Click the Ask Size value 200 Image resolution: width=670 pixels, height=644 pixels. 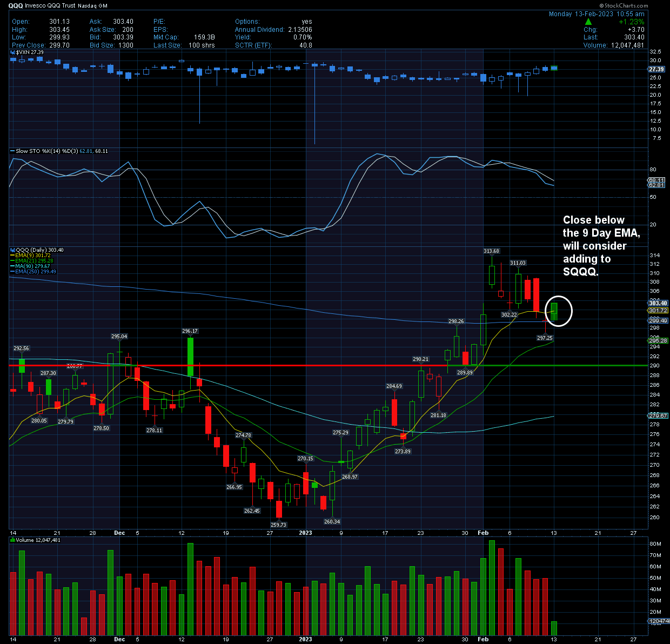(128, 30)
